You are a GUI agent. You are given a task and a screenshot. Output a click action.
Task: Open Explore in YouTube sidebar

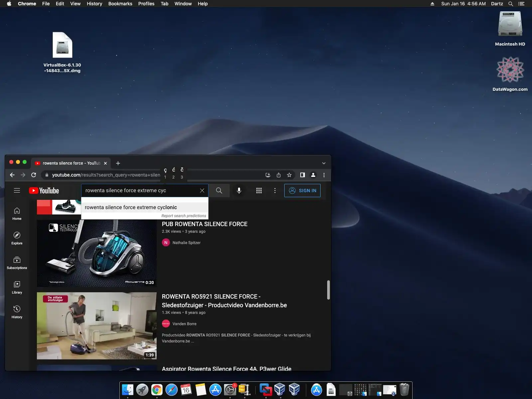(17, 238)
